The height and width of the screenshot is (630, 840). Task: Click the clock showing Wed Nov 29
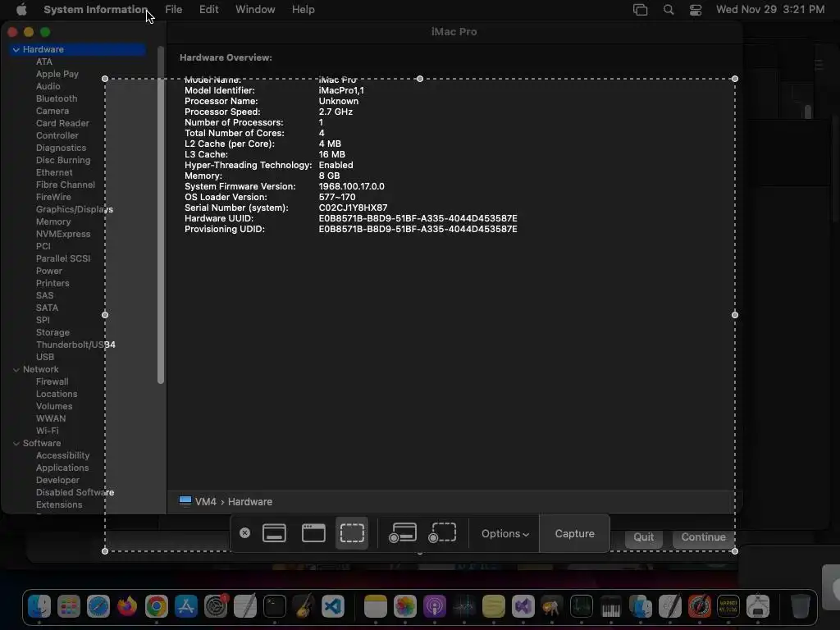(770, 10)
